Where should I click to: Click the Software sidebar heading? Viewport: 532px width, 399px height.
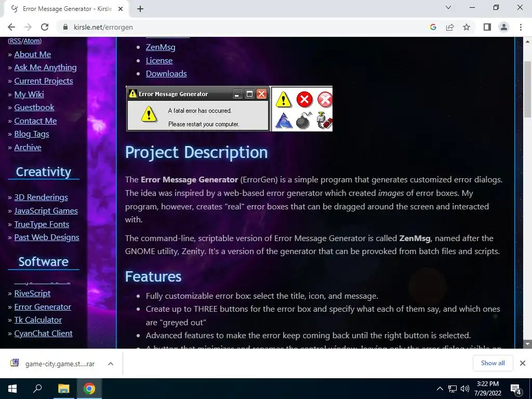coord(44,262)
